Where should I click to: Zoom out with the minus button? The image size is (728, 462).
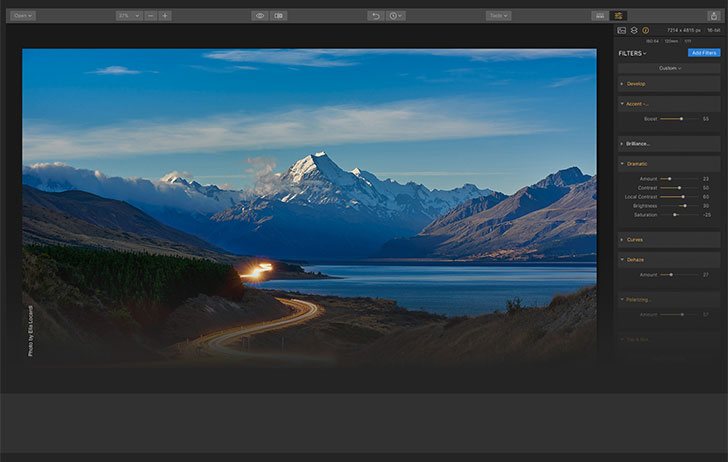[150, 16]
